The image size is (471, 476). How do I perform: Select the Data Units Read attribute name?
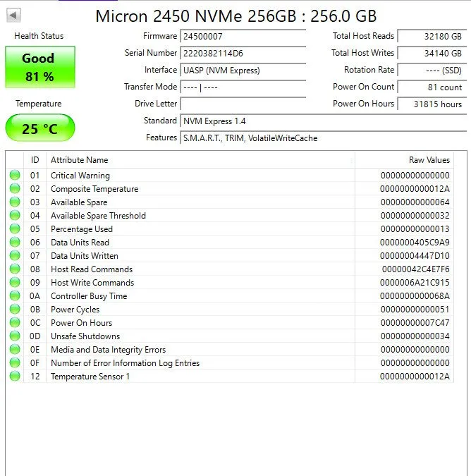pos(80,243)
